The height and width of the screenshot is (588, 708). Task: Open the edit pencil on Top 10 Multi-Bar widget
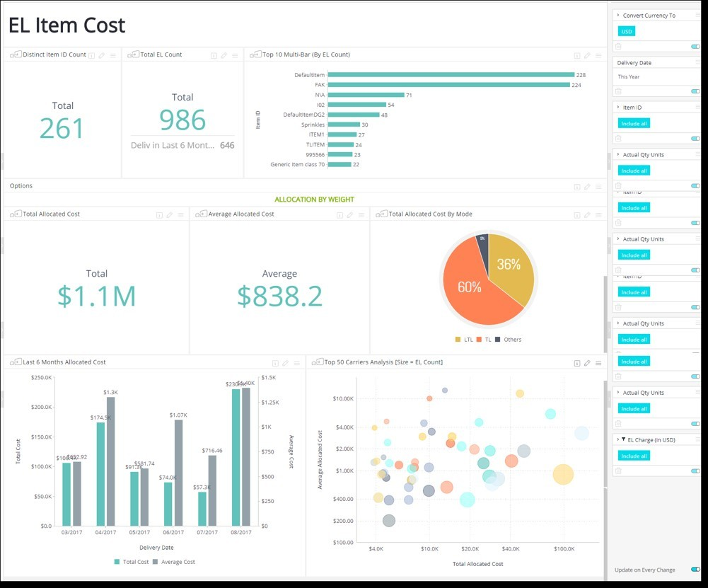587,54
